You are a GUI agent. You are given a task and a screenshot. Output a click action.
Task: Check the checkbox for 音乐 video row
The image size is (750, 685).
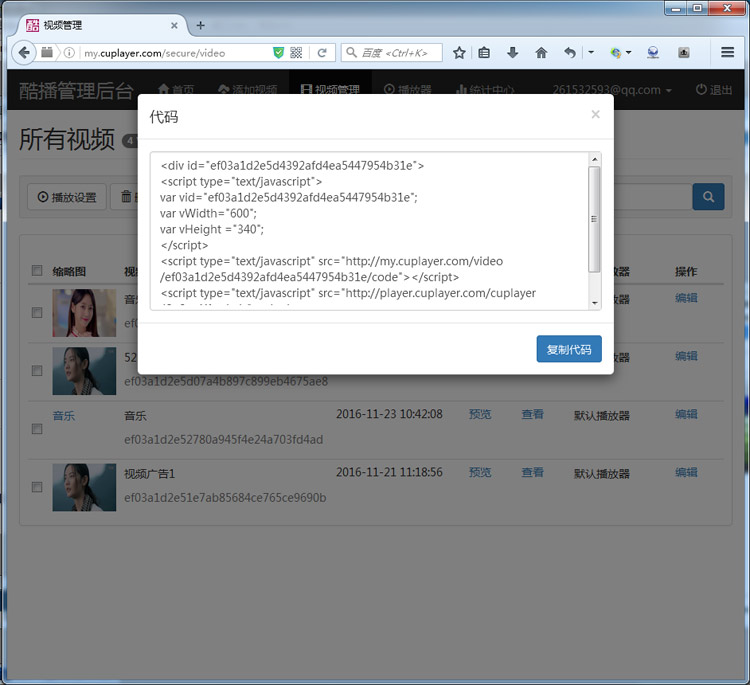tap(37, 429)
